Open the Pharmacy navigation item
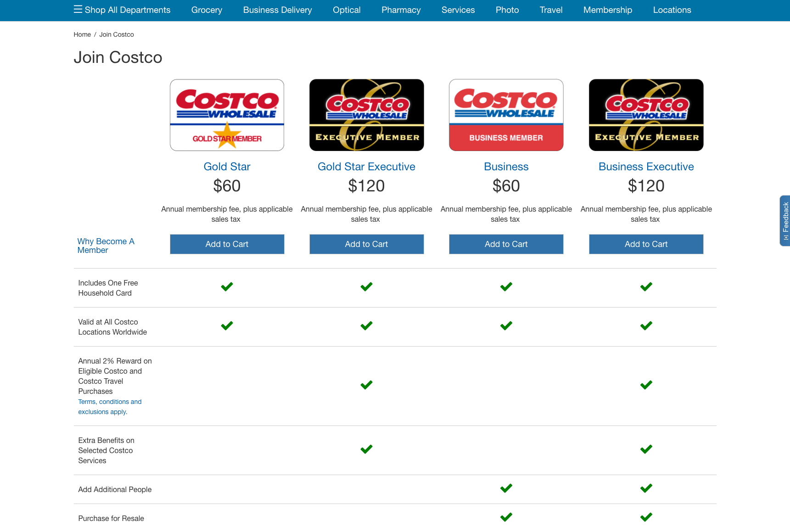The width and height of the screenshot is (790, 532). coord(401,10)
